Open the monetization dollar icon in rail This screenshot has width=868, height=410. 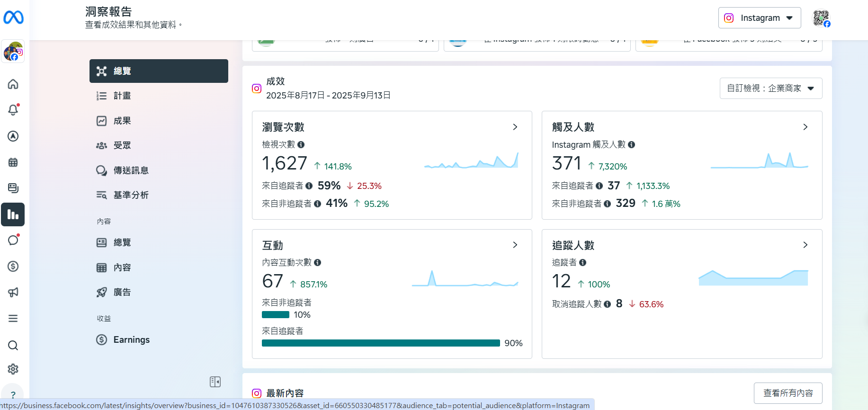coord(13,266)
